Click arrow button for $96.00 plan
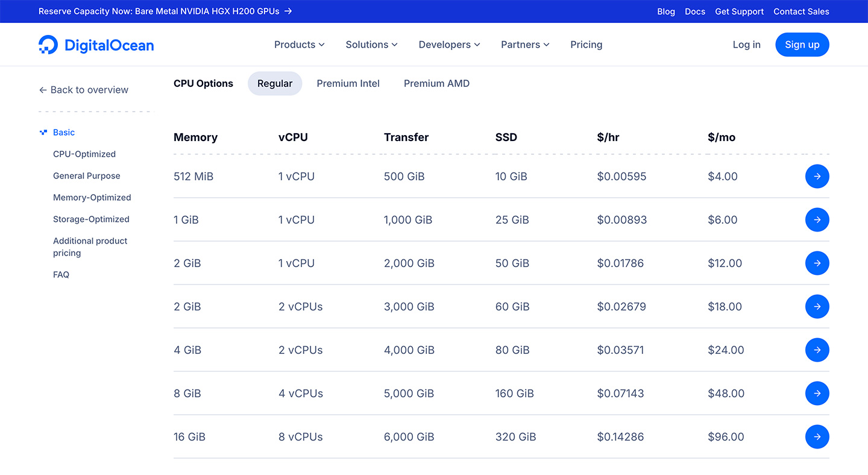 (817, 437)
